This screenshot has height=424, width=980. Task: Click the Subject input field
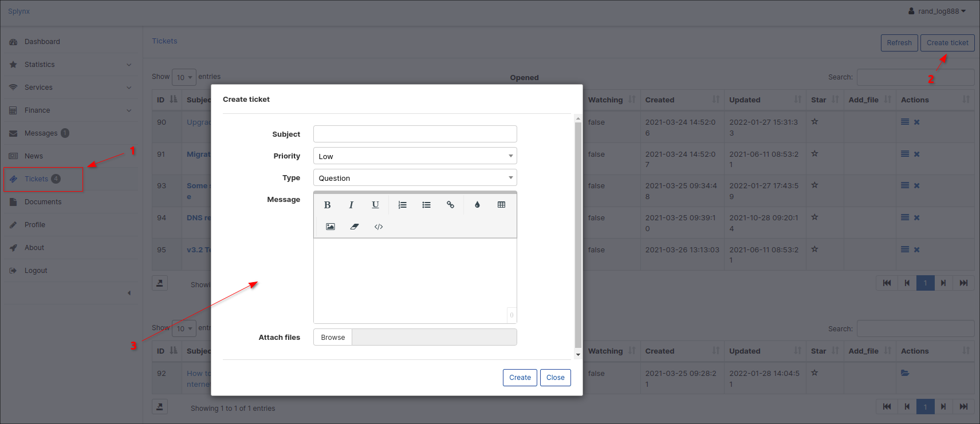pos(415,134)
